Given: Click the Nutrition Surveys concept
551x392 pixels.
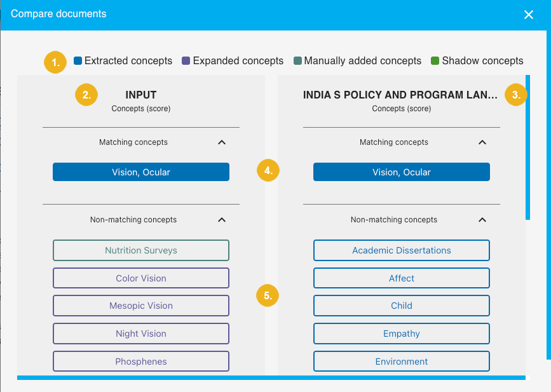Looking at the screenshot, I should 141,250.
